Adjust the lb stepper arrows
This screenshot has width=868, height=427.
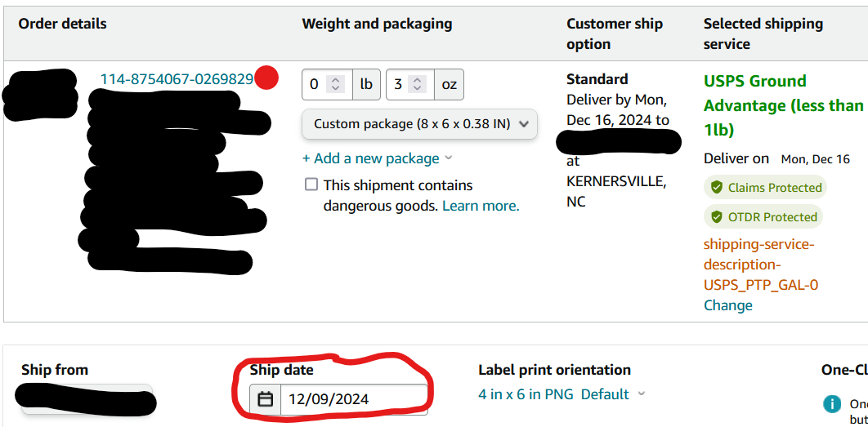pos(335,85)
